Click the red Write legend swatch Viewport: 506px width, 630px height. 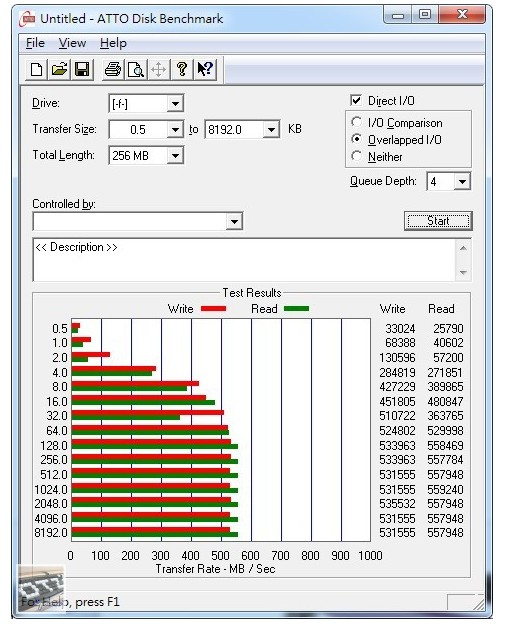[x=213, y=309]
